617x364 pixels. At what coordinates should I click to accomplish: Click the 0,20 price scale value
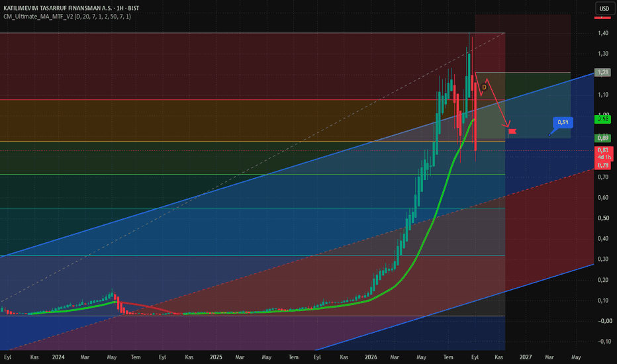pyautogui.click(x=603, y=280)
